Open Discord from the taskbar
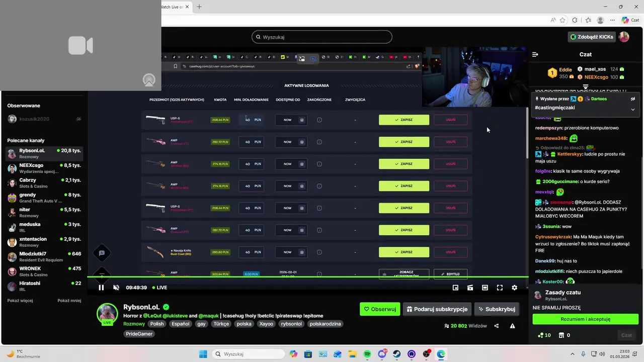This screenshot has width=644, height=362. (x=382, y=354)
